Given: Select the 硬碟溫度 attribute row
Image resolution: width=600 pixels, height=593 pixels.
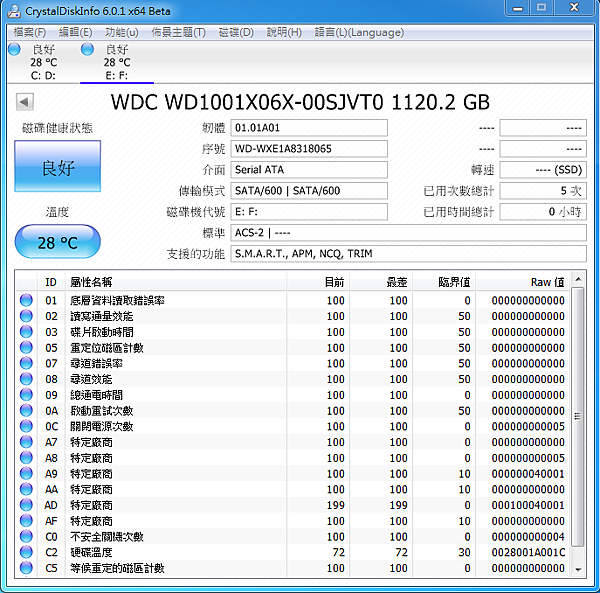Looking at the screenshot, I should click(x=293, y=552).
